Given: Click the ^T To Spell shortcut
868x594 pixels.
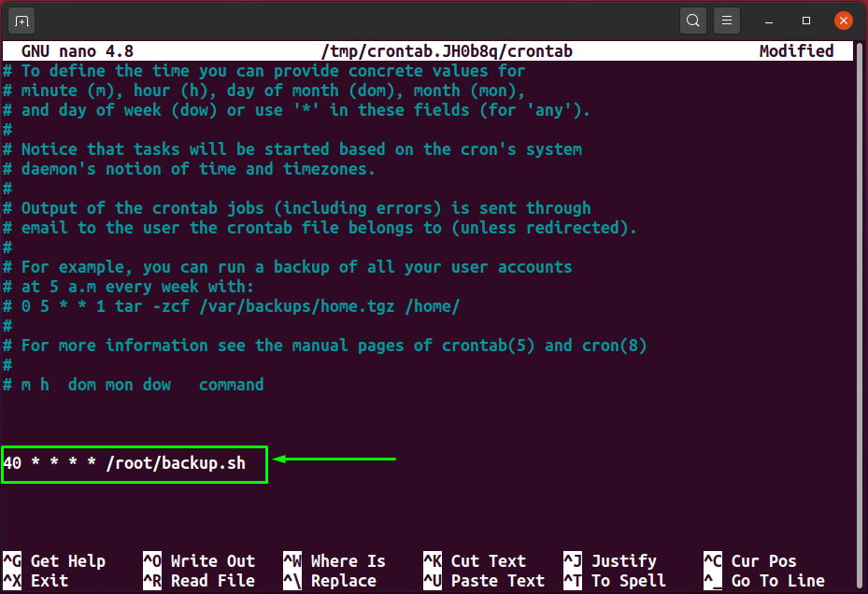Looking at the screenshot, I should pyautogui.click(x=615, y=581).
